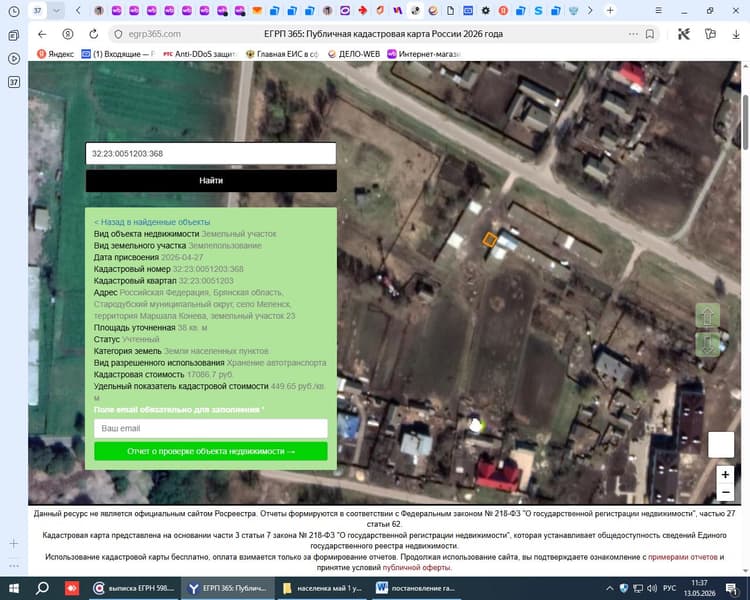750x600 pixels.
Task: Open the sidebar play media icon
Action: [x=14, y=58]
